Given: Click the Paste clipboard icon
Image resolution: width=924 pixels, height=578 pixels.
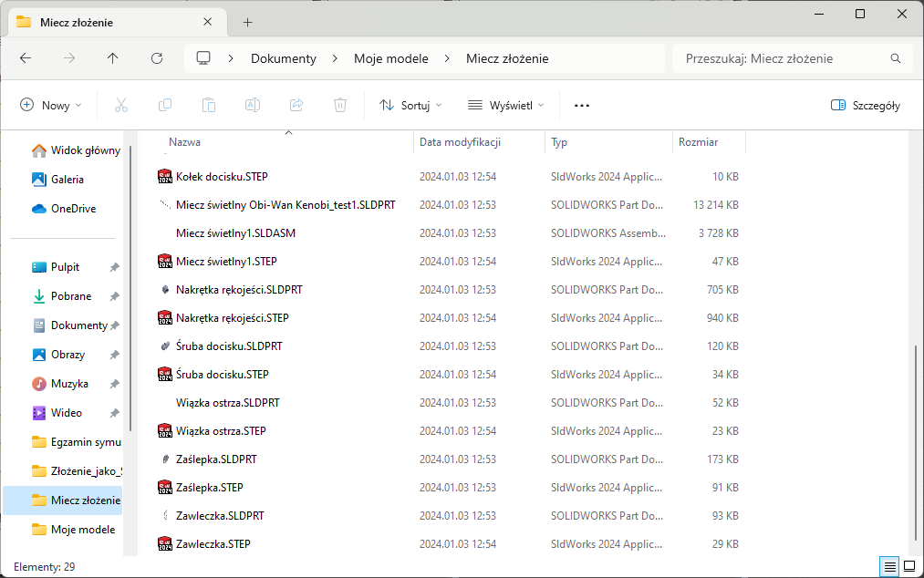Looking at the screenshot, I should (209, 106).
